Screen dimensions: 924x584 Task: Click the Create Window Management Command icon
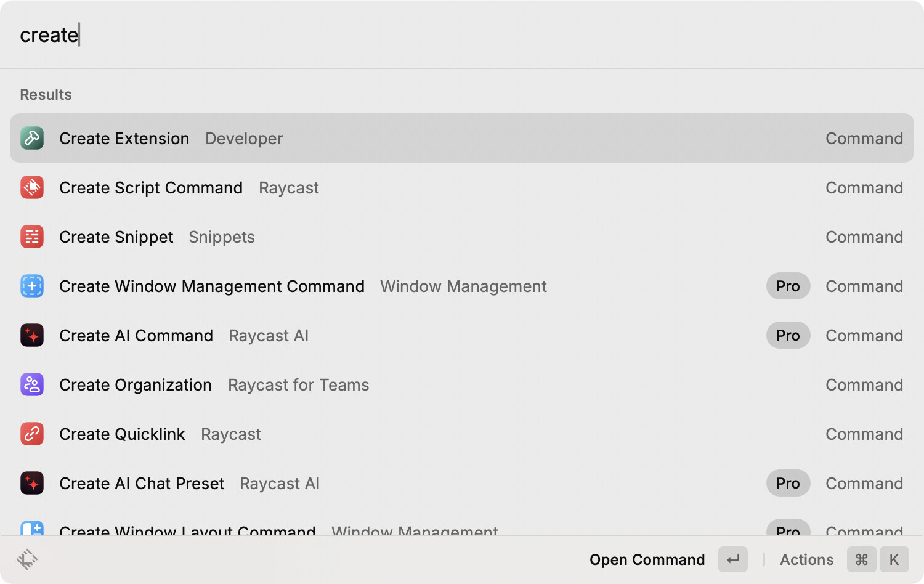pyautogui.click(x=32, y=286)
